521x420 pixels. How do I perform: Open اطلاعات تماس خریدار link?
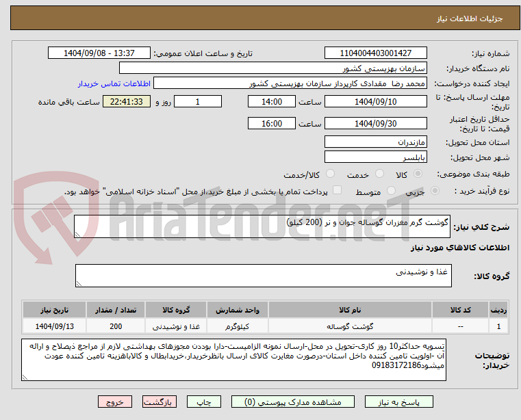tap(114, 83)
